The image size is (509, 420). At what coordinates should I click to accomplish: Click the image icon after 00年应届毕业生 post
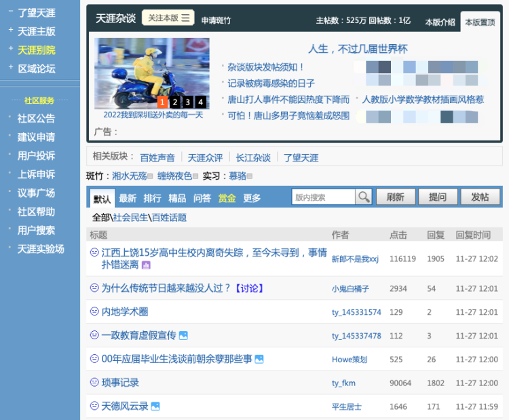259,359
